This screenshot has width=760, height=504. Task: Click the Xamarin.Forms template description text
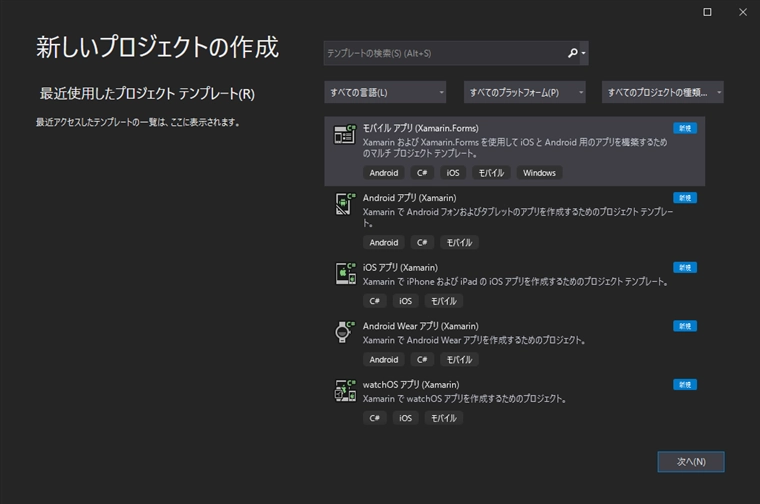515,148
